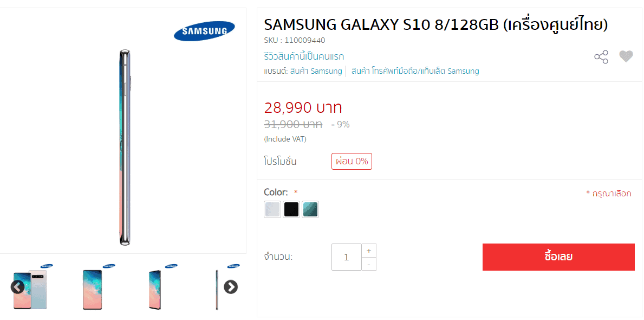Decrease quantity with minus button
The height and width of the screenshot is (320, 644).
tap(369, 264)
